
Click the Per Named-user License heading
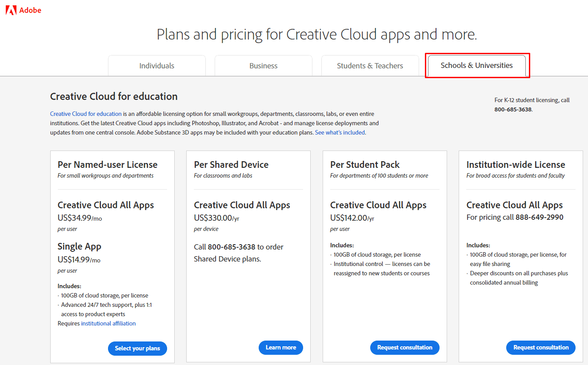pyautogui.click(x=108, y=164)
